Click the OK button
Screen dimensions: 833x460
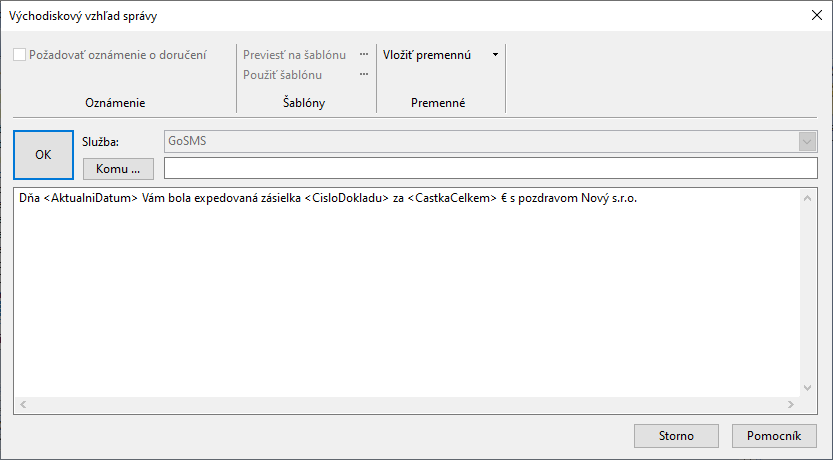pyautogui.click(x=44, y=155)
